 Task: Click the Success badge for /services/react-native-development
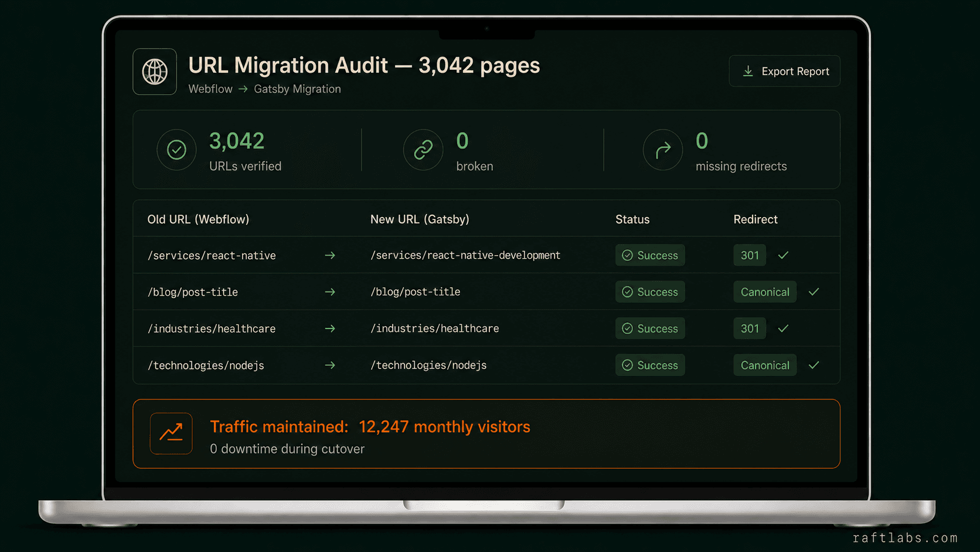650,255
